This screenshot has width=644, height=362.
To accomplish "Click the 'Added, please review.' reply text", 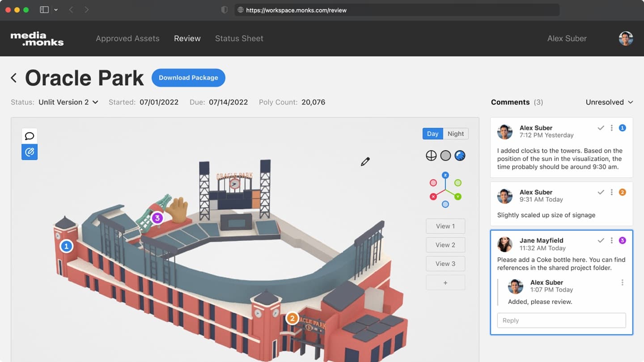I will click(540, 302).
